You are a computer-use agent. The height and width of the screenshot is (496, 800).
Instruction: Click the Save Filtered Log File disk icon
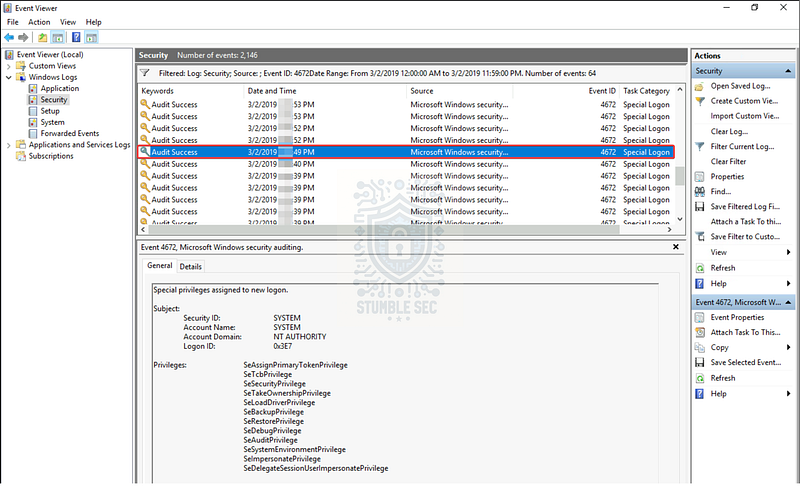point(699,207)
